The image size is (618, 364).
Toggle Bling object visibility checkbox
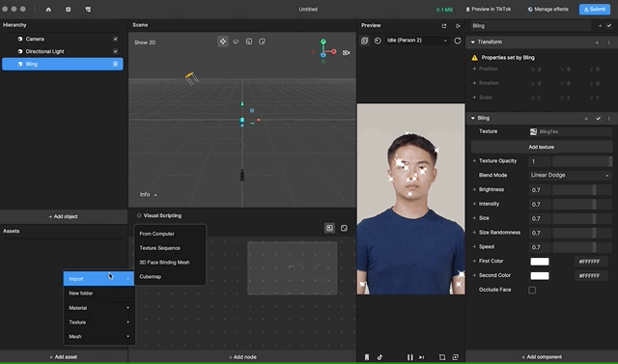[x=116, y=64]
